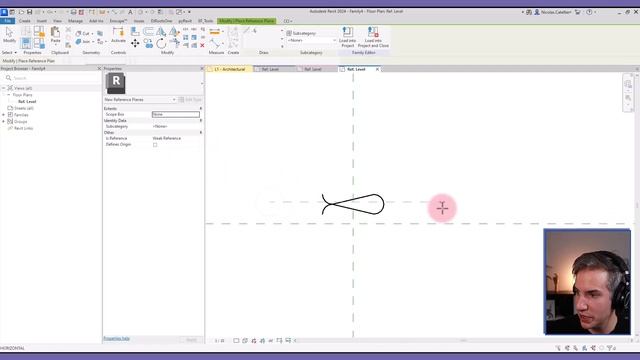640x360 pixels.
Task: Select Ref. Level in Project Browser tree
Action: 27,102
